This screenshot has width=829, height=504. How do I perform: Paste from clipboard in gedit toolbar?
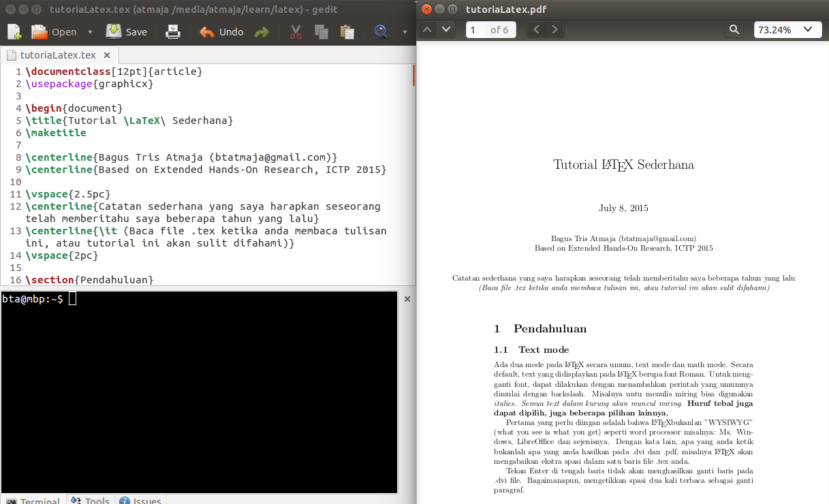[x=347, y=31]
